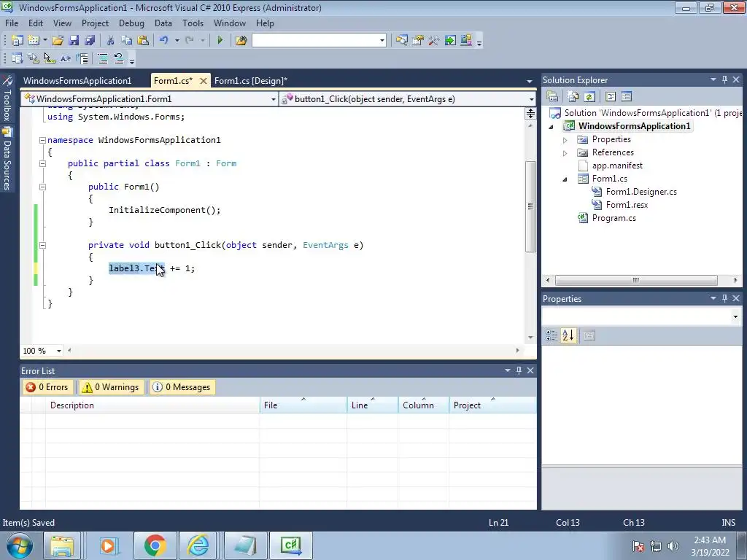Open Solution Explorer from the toolbar icon
This screenshot has width=747, height=560.
tap(402, 41)
